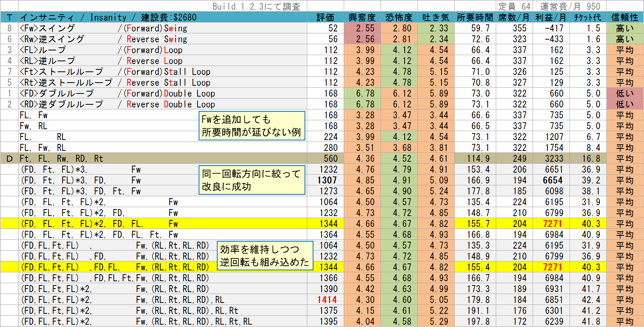Click the '定員 64' cell

coord(514,6)
